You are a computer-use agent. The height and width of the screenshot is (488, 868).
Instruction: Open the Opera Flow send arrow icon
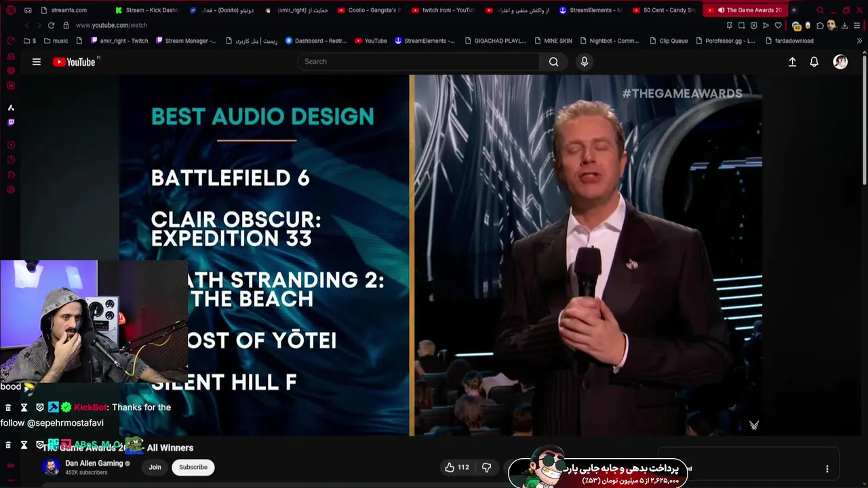click(766, 25)
